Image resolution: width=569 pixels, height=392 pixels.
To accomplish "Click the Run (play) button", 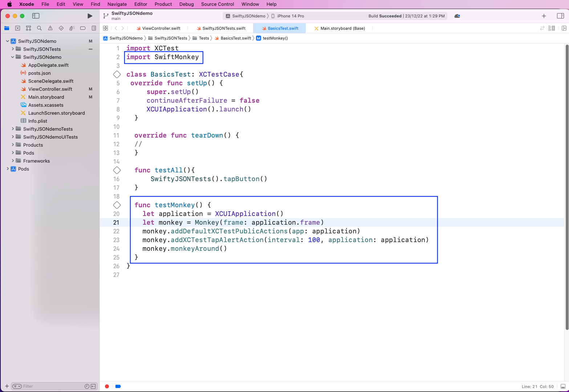I will pos(90,16).
